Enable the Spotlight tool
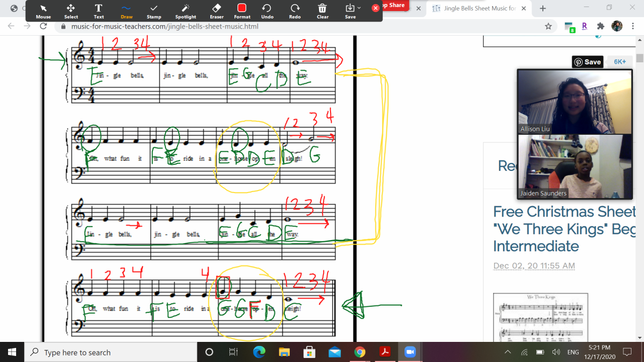The width and height of the screenshot is (644, 362). coord(186,11)
